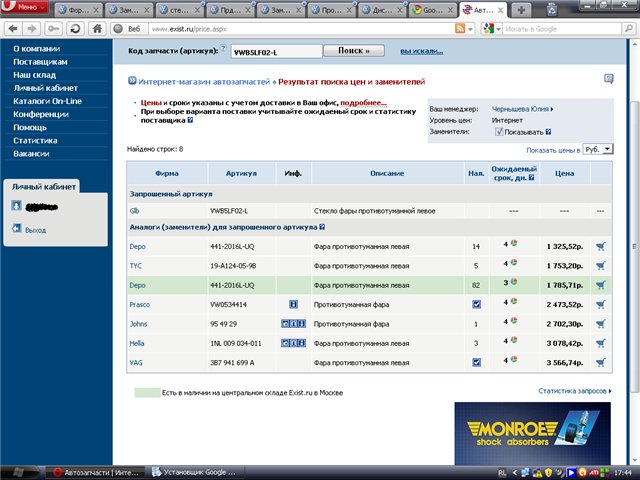
Task: Click the Monroe shock absorbers banner
Action: click(x=533, y=433)
